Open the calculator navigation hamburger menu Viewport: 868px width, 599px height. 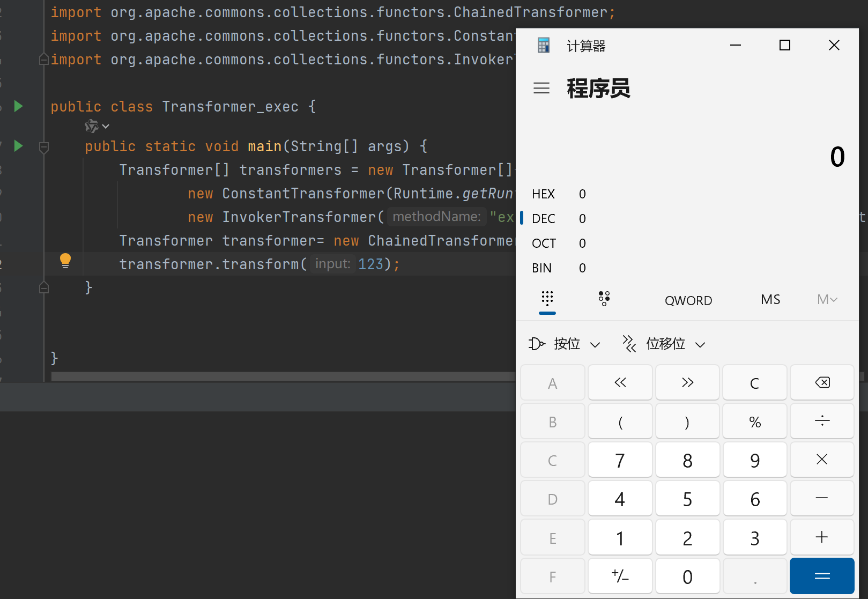(x=541, y=88)
